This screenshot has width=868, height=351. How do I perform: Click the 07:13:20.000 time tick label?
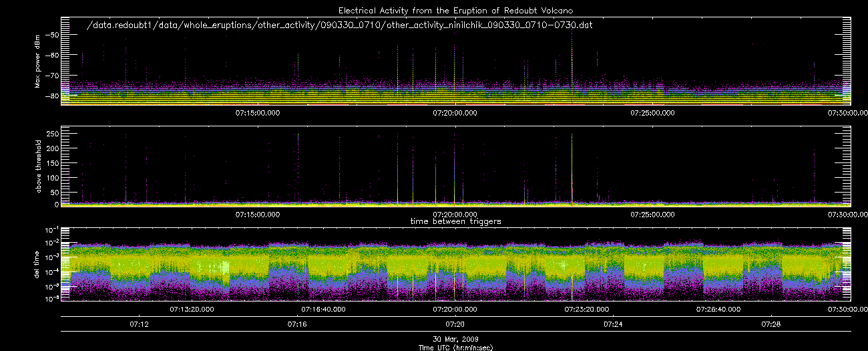192,310
